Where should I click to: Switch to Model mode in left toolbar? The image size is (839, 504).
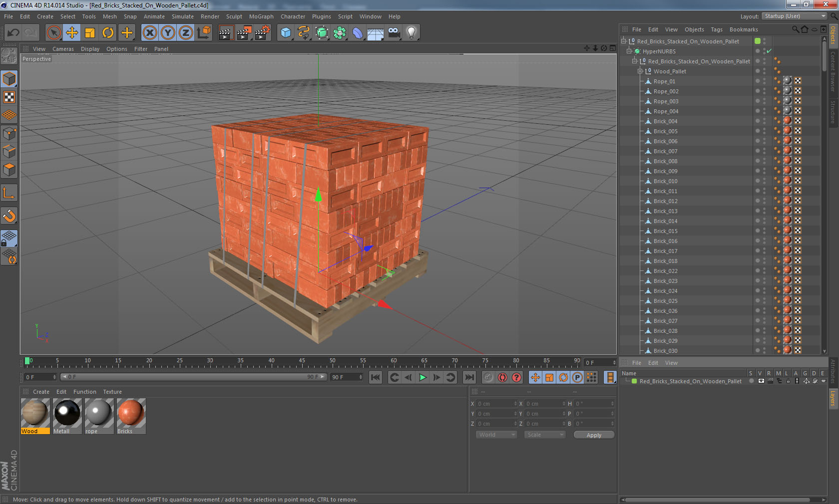click(x=9, y=79)
